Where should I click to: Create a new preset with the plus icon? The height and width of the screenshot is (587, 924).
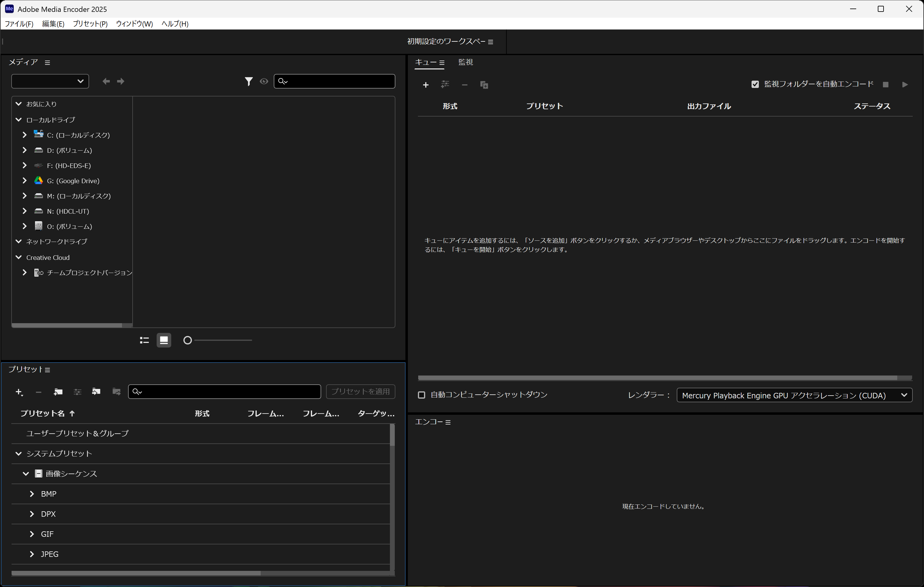[19, 392]
